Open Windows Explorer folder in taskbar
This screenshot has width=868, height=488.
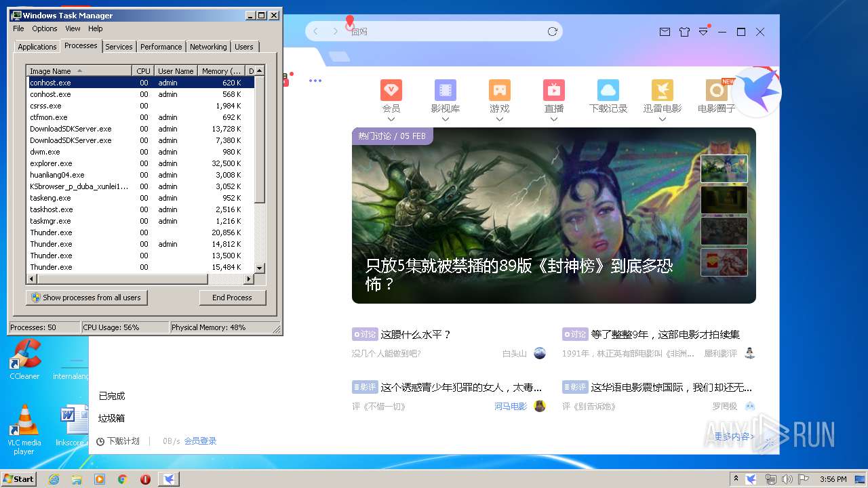click(x=77, y=479)
